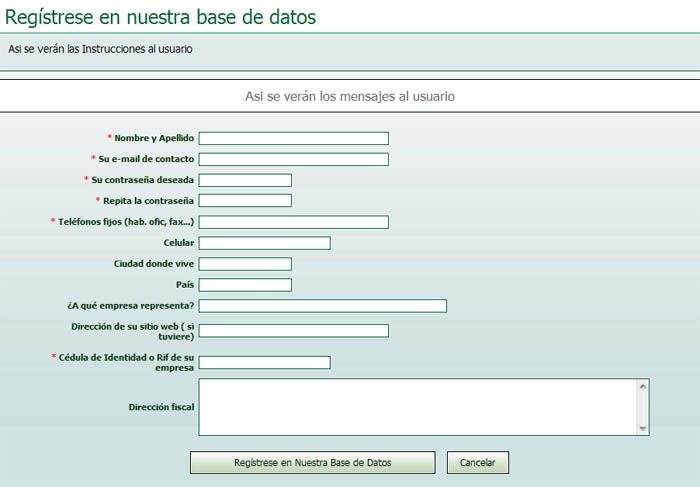Viewport: 700px width, 487px height.
Task: Select the contraseña deseada password field
Action: click(245, 180)
